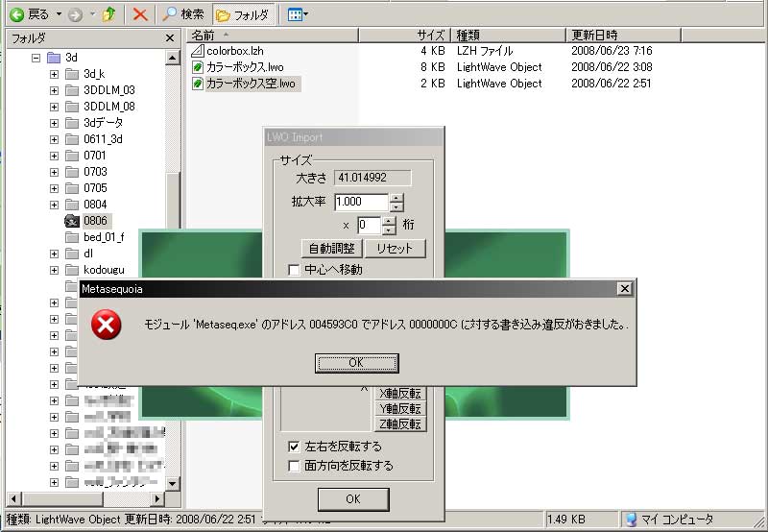The height and width of the screenshot is (532, 768).
Task: Click the 2008/06/23 7:16 date cell
Action: pyautogui.click(x=612, y=51)
